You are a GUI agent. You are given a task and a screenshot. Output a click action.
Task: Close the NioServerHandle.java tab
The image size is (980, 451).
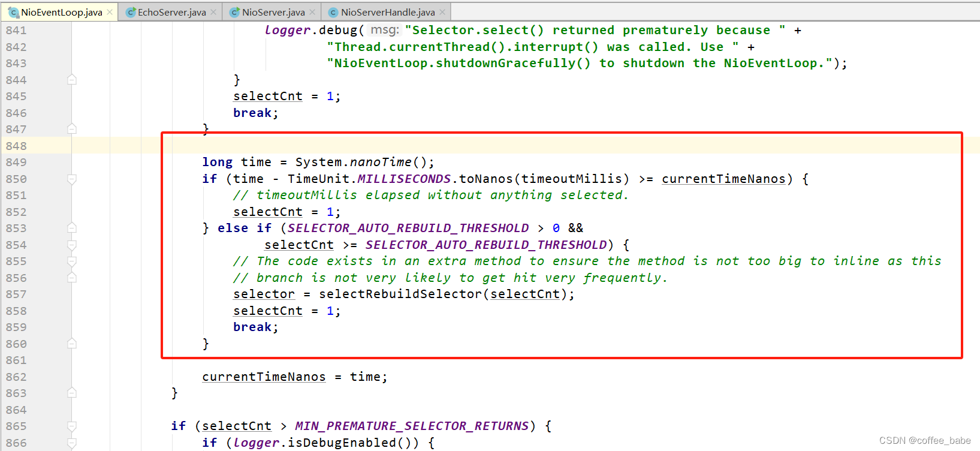(442, 12)
